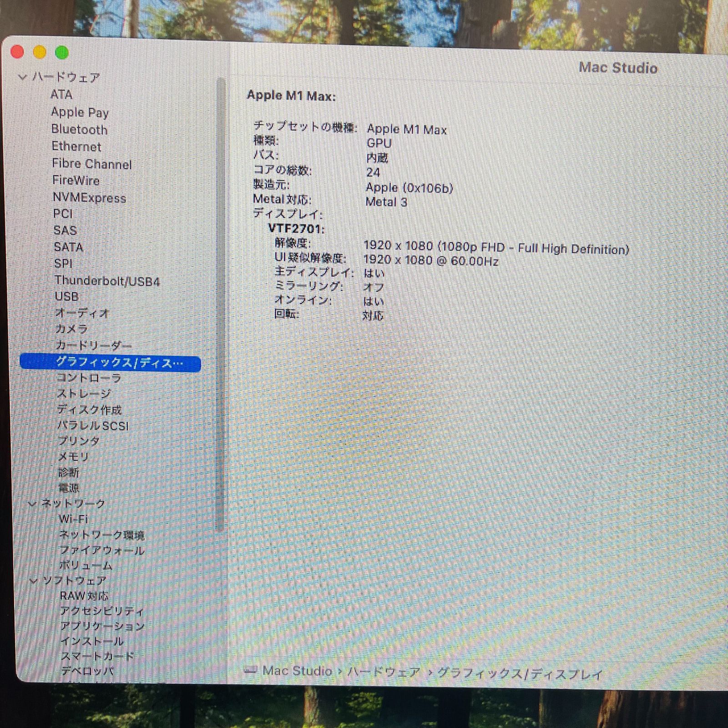The width and height of the screenshot is (728, 728).
Task: Click the red close window button
Action: pos(17,52)
